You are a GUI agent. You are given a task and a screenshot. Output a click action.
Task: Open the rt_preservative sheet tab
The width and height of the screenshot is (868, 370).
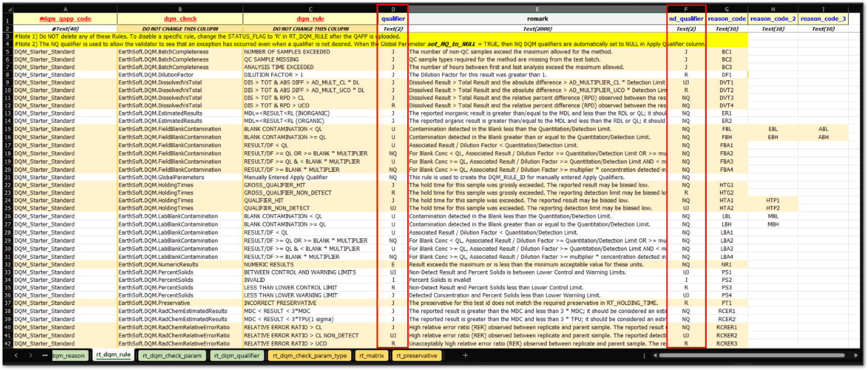[417, 355]
